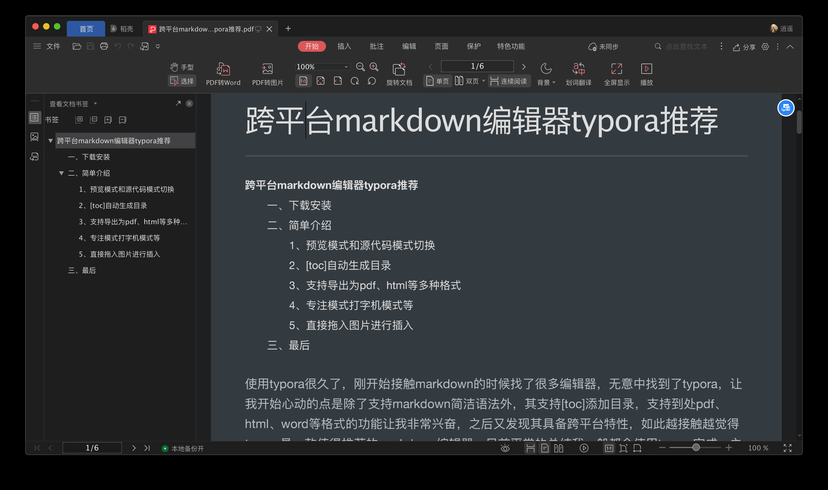Open the 开始 ribbon tab
The image size is (828, 490).
(312, 46)
